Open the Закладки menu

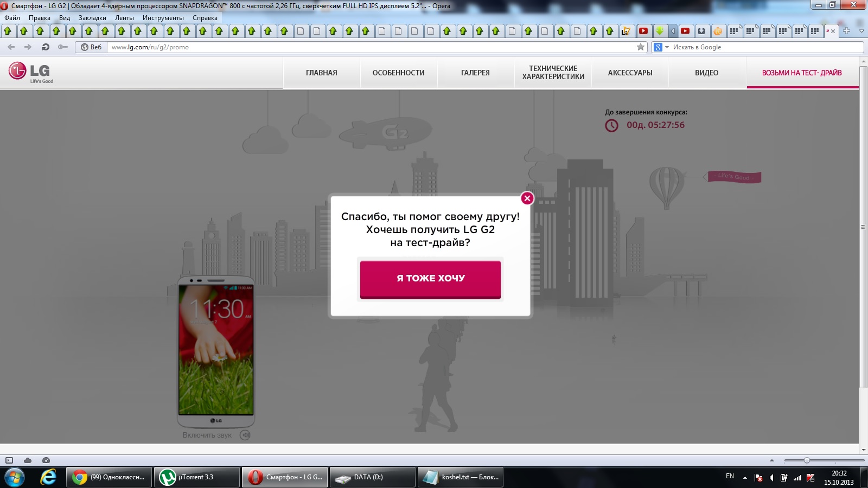pos(92,18)
